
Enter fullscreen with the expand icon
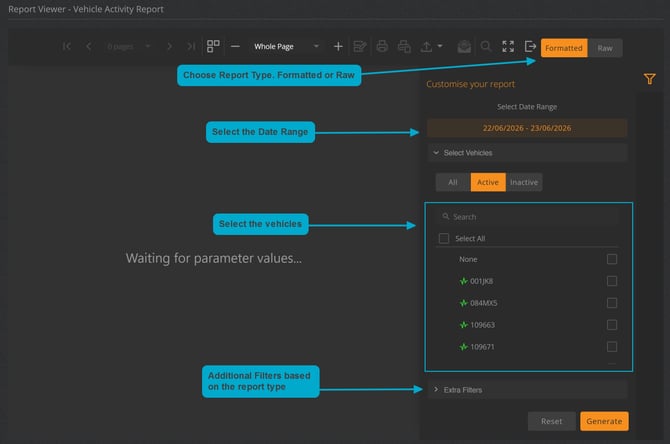click(508, 46)
